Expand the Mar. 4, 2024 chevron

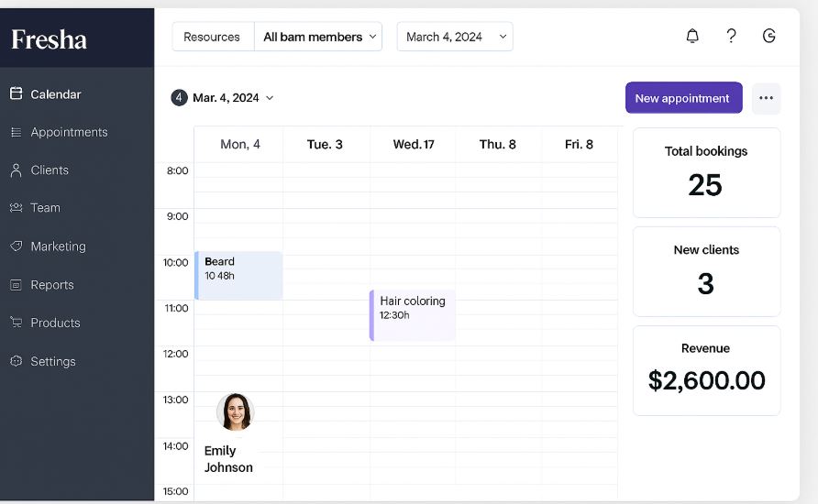[x=270, y=98]
